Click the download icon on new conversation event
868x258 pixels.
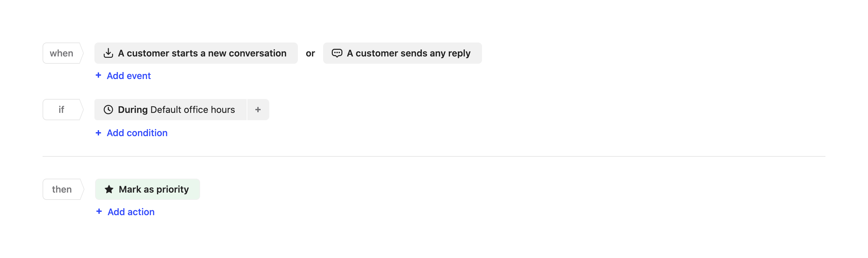[108, 53]
